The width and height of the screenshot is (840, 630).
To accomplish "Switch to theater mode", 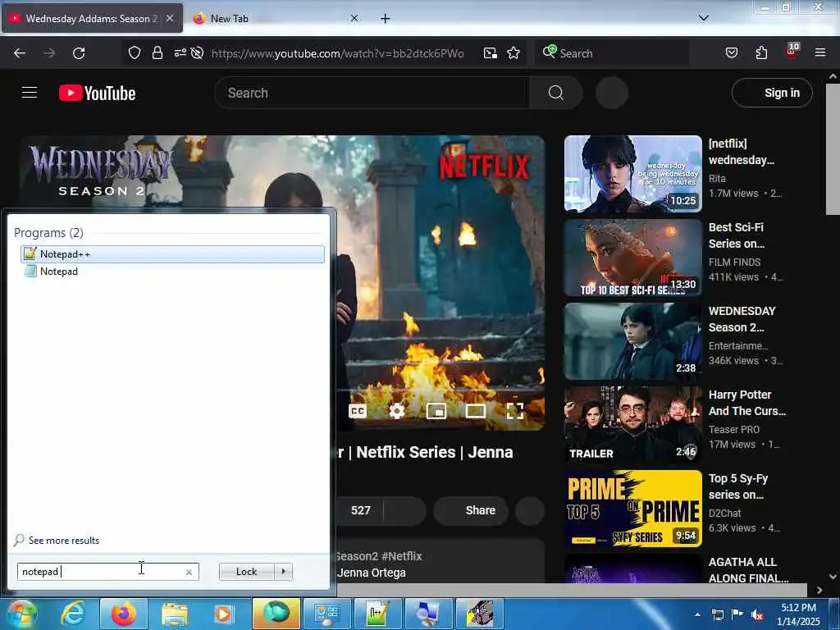I will pyautogui.click(x=475, y=411).
